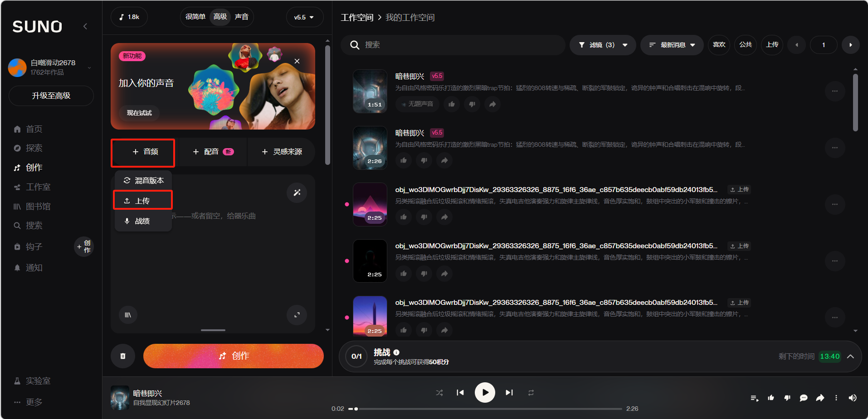Toggle the 喜欢 filter
868x419 pixels.
click(x=719, y=45)
